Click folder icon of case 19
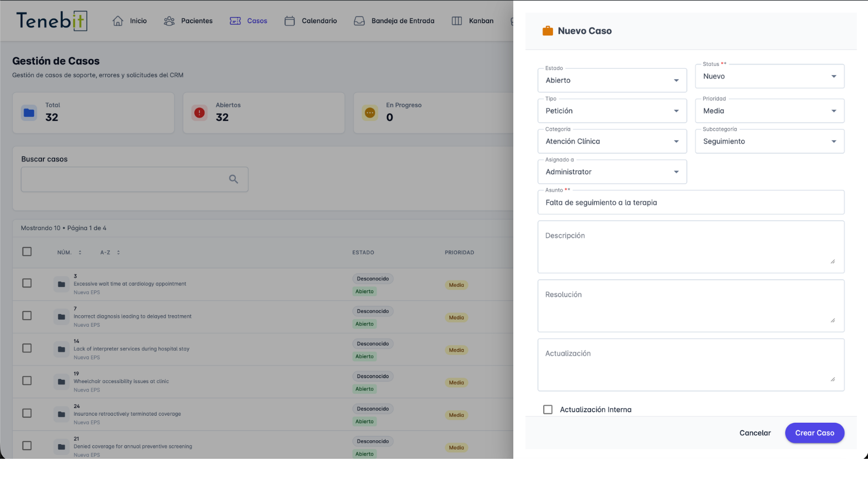The width and height of the screenshot is (868, 491). [61, 382]
